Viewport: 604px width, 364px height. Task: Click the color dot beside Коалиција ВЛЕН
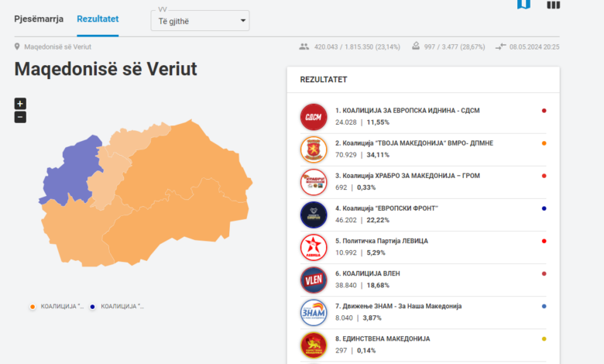coord(544,273)
